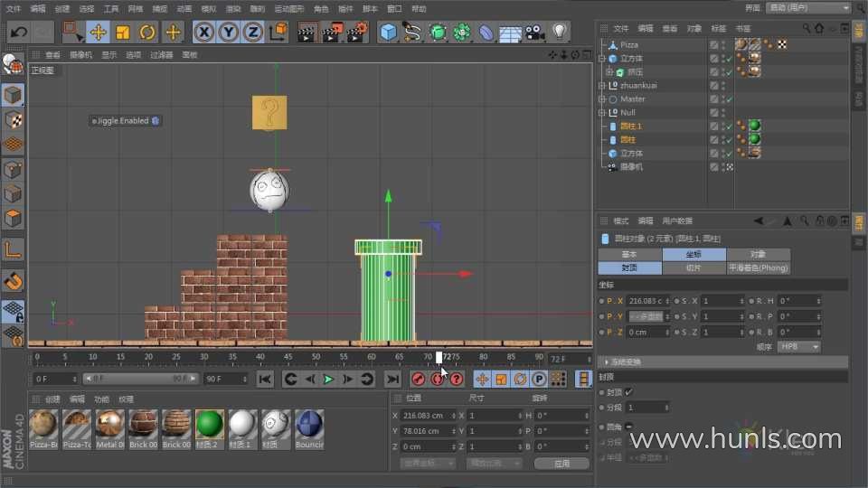
Task: Activate the Rotate tool in top toolbar
Action: [x=146, y=33]
